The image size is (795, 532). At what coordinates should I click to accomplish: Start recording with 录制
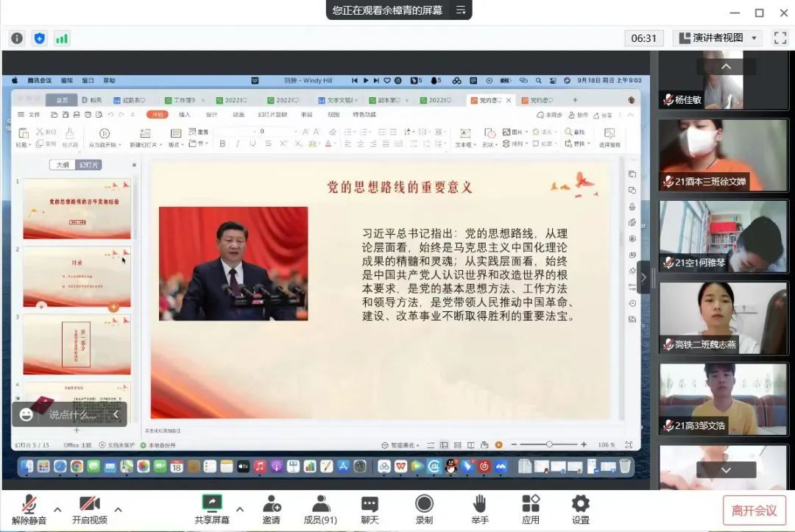click(424, 510)
